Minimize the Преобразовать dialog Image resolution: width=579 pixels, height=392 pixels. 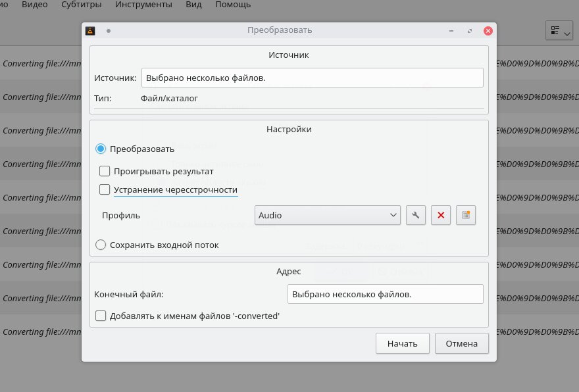(x=451, y=31)
